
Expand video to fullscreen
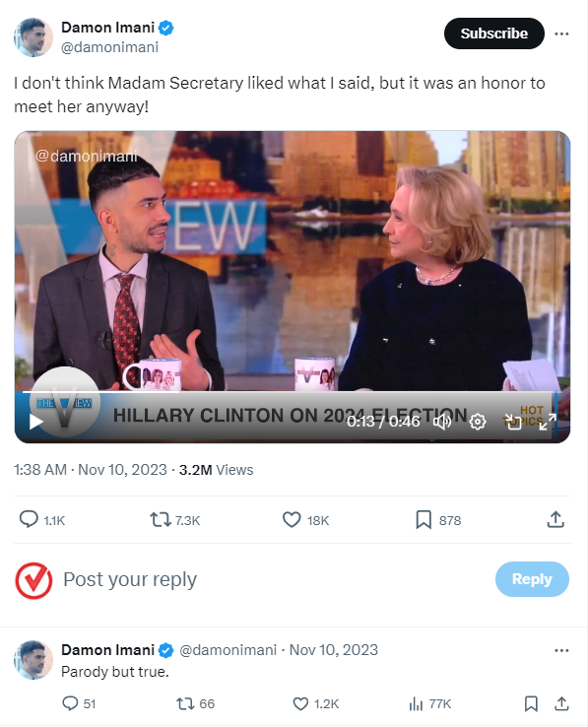(548, 422)
